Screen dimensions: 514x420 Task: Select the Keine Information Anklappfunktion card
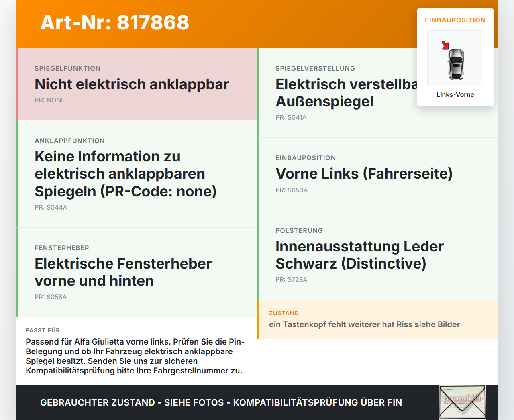click(137, 174)
